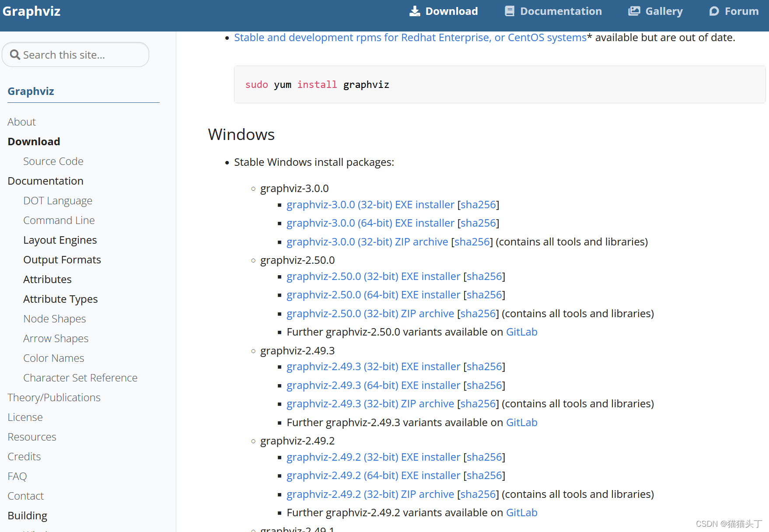Open GitLab link for graphviz-2.49.2 variants

(x=522, y=512)
